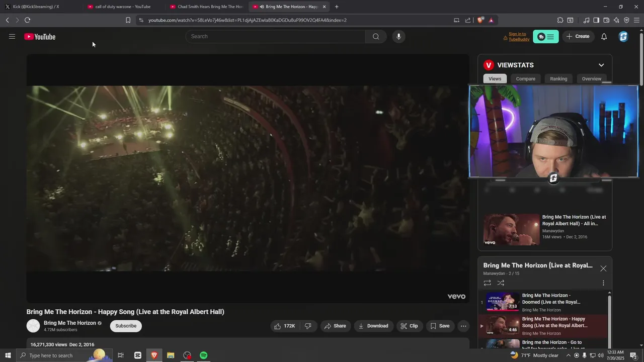Close the playlist panel

point(603,268)
